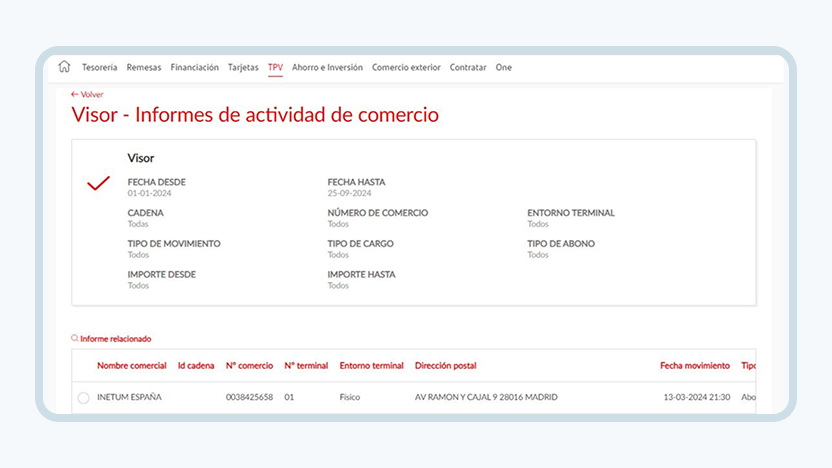Sort by Entorno terminal column header

(x=371, y=366)
